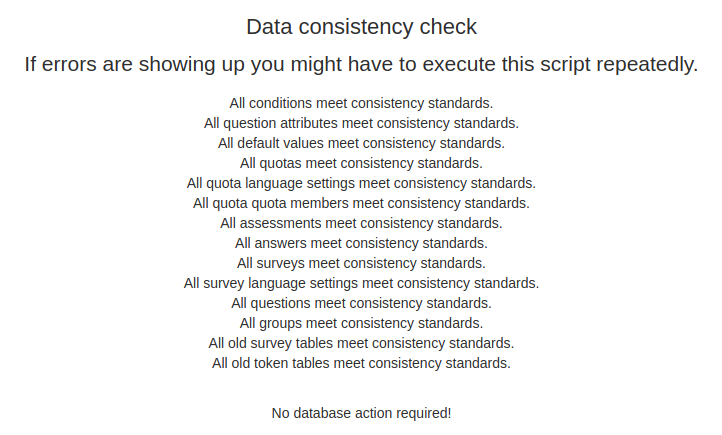
Task: Click the old token tables status message
Action: pos(361,363)
